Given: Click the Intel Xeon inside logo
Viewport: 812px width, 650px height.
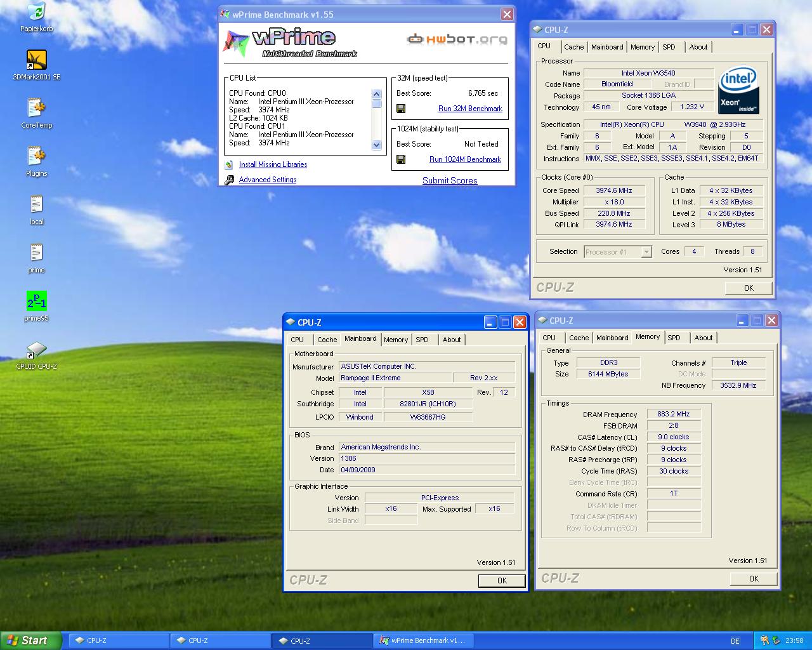Looking at the screenshot, I should (739, 91).
